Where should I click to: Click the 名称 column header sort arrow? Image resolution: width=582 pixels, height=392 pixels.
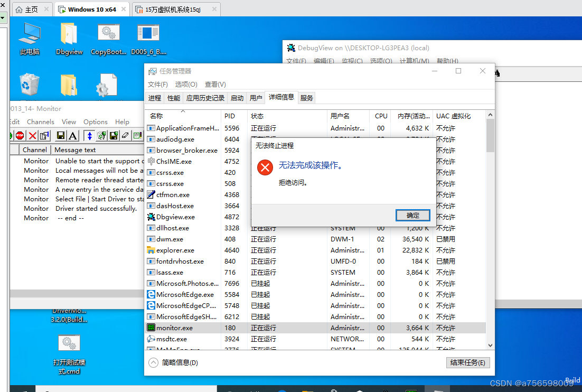click(184, 111)
